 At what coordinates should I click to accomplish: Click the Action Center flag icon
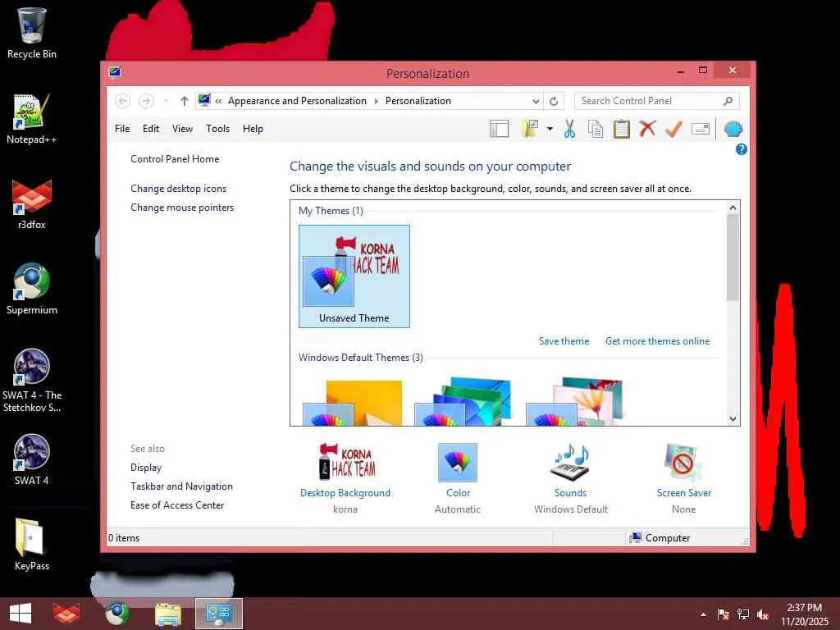(x=724, y=614)
